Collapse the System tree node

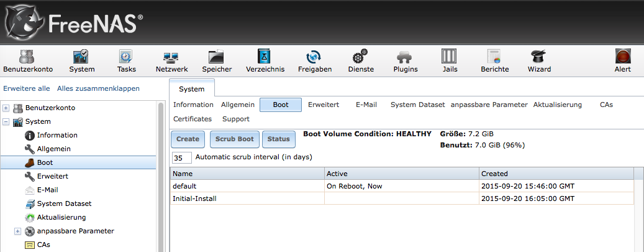click(6, 121)
